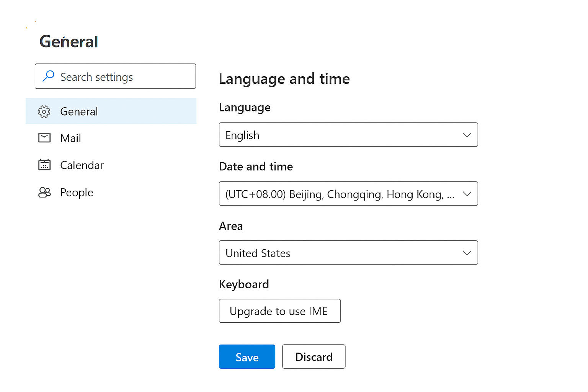Image resolution: width=588 pixels, height=392 pixels.
Task: Save the language and time settings
Action: pos(247,357)
